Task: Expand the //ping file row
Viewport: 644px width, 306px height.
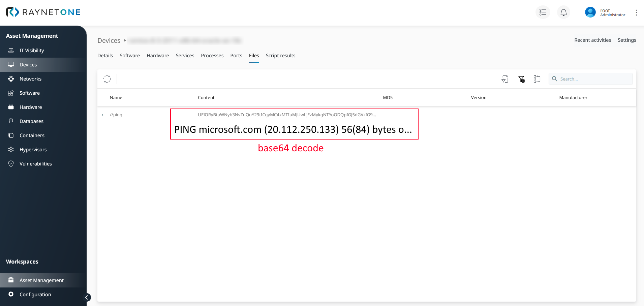Action: [102, 115]
